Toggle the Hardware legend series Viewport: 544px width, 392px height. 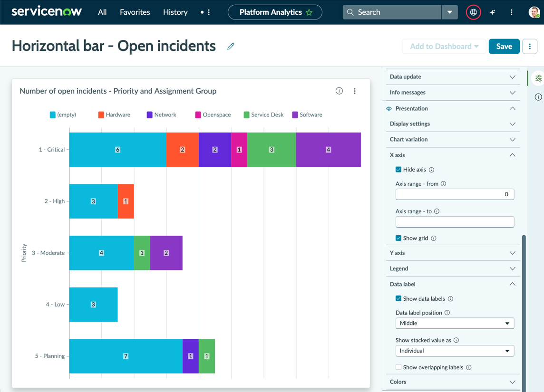[115, 115]
